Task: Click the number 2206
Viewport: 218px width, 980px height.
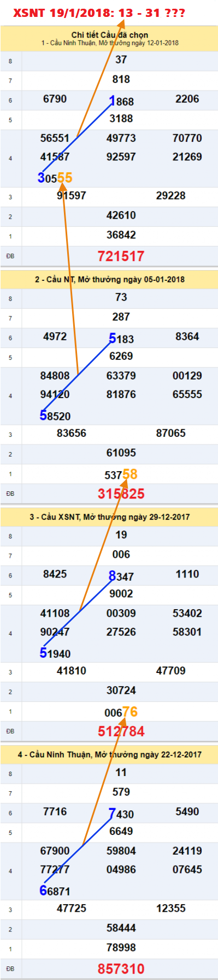Action: [x=187, y=99]
